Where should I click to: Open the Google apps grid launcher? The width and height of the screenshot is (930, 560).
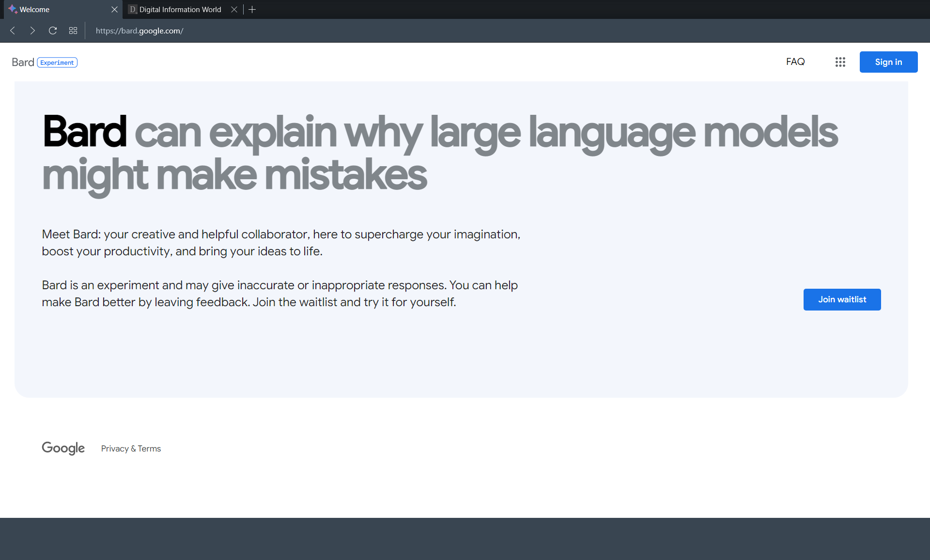click(x=840, y=62)
